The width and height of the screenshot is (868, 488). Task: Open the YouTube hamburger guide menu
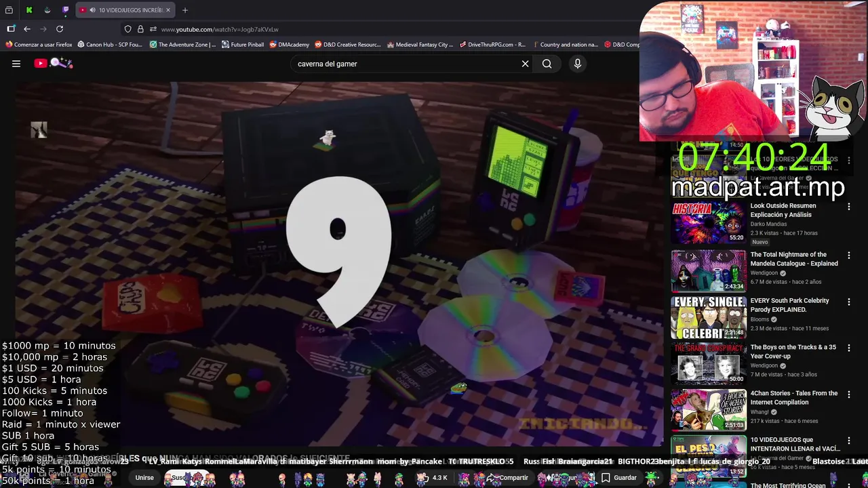point(16,64)
